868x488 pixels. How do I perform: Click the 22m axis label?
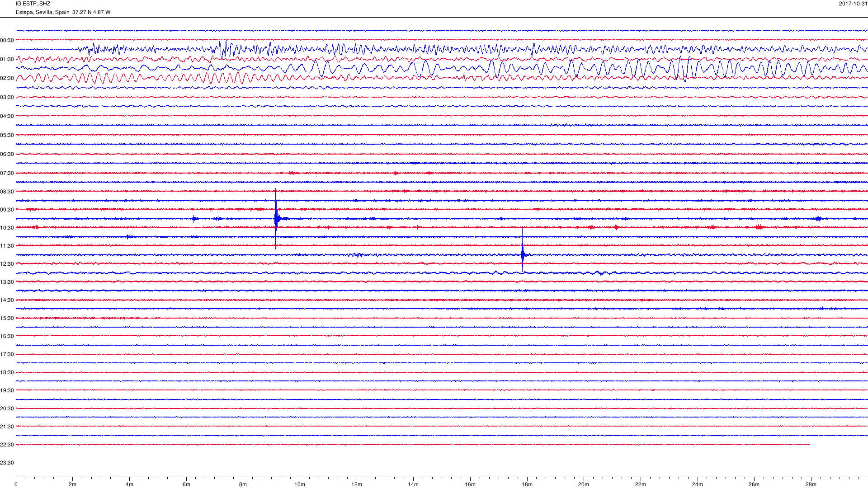pos(641,484)
